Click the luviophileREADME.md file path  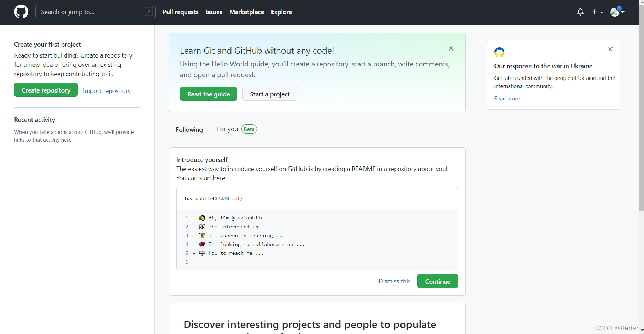tap(213, 199)
